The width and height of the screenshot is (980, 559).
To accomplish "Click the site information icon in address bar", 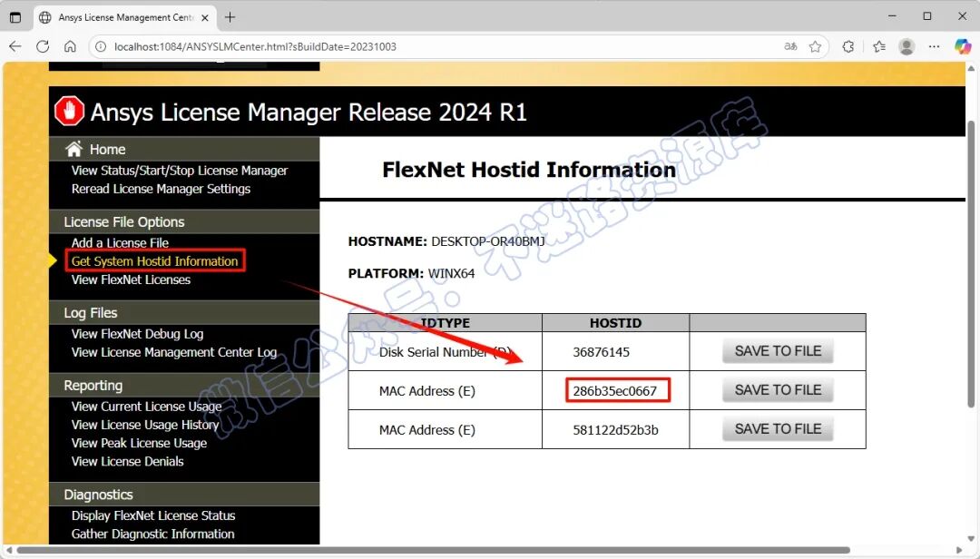I will coord(101,47).
